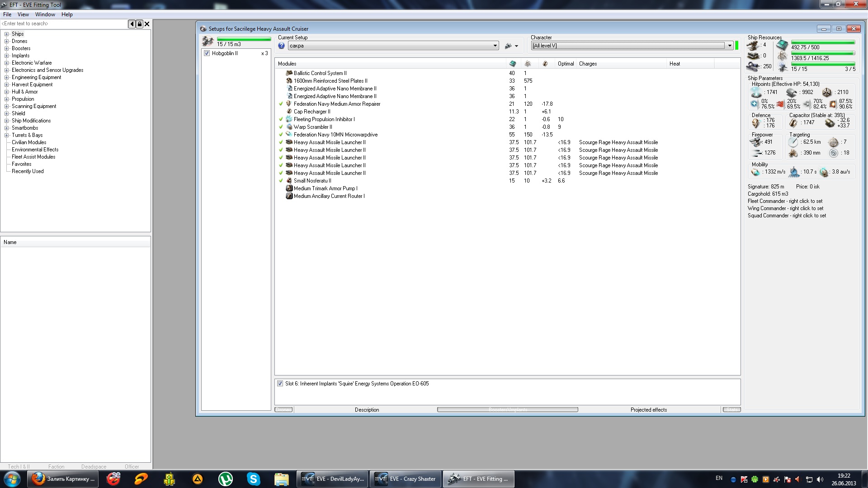The height and width of the screenshot is (488, 868).
Task: Click the targeting range icon
Action: tap(793, 142)
